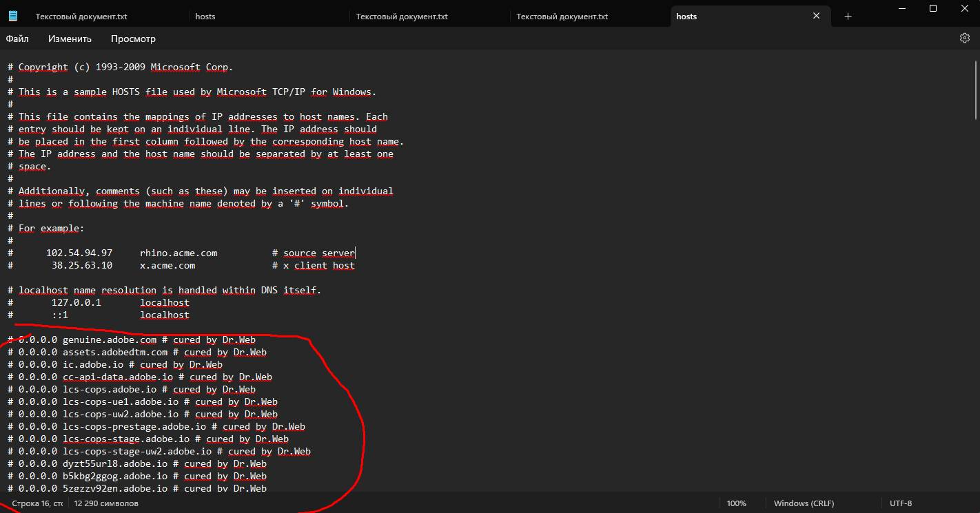980x513 pixels.
Task: Click the '# x client host' comment
Action: tap(314, 265)
